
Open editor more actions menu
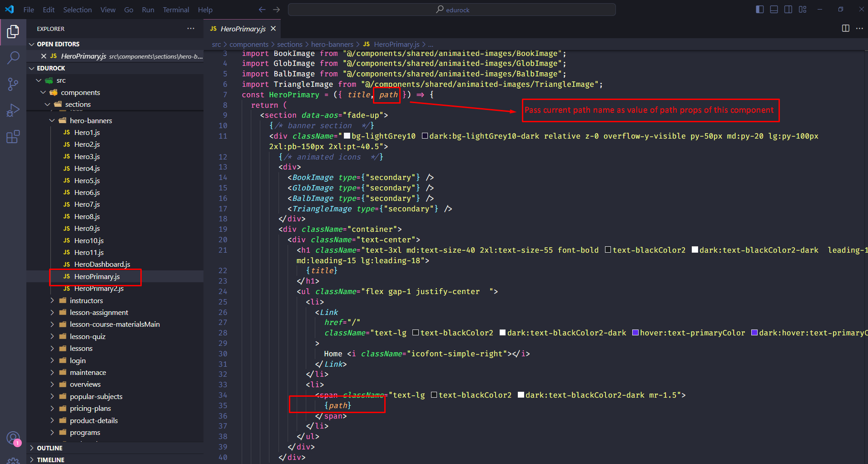point(859,28)
